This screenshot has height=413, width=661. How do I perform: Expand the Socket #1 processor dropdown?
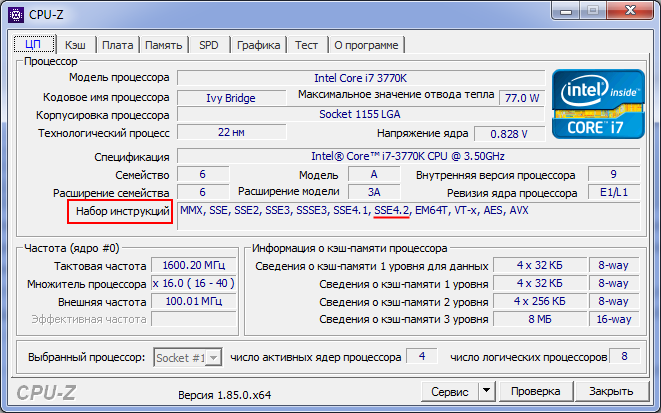(x=214, y=358)
